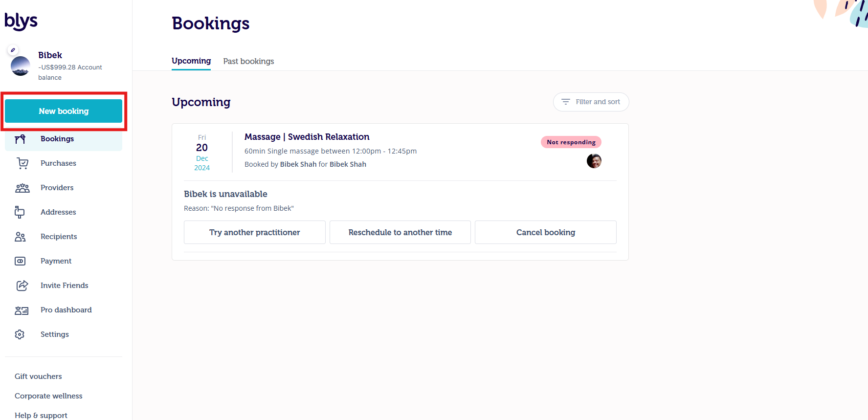Image resolution: width=868 pixels, height=420 pixels.
Task: Open Corporate wellness link
Action: [48, 396]
